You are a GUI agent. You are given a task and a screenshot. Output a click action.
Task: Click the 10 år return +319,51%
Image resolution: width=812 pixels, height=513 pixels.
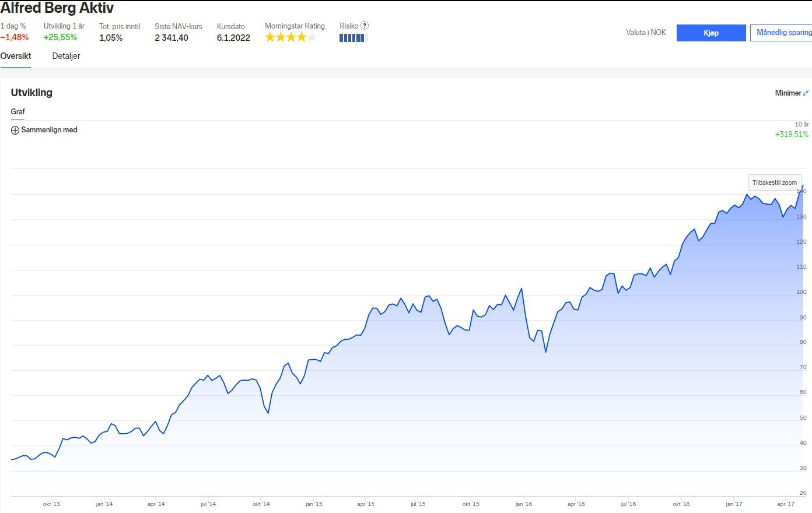point(792,134)
